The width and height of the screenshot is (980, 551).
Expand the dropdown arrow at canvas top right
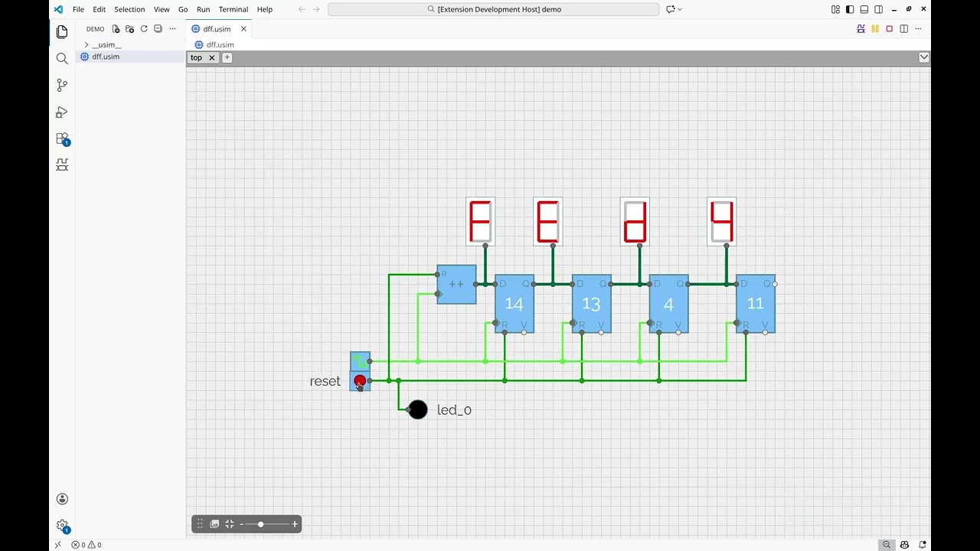tap(923, 57)
